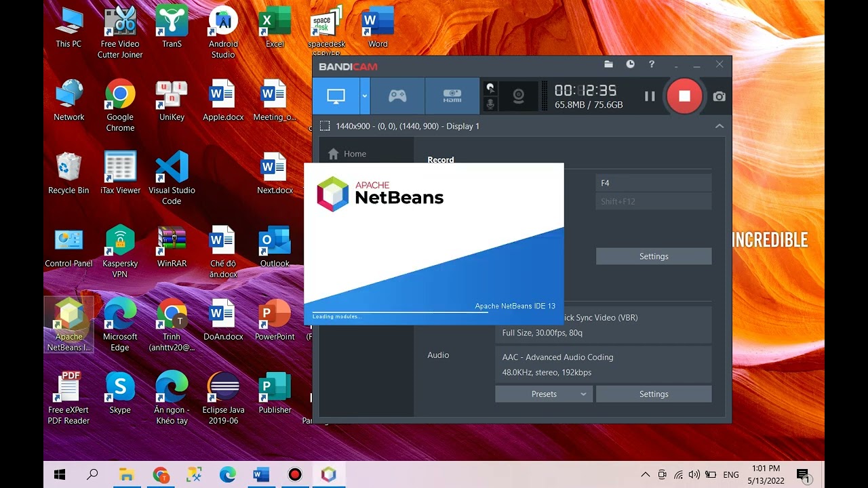The width and height of the screenshot is (868, 488).
Task: Open the screen recording mode dropdown arrow
Action: coord(364,96)
